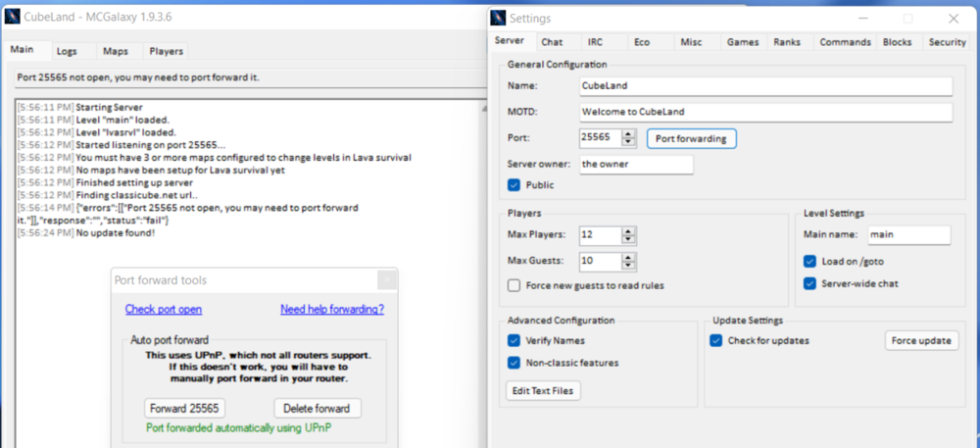Click the Main name level field
This screenshot has width=980, height=448.
pos(908,235)
